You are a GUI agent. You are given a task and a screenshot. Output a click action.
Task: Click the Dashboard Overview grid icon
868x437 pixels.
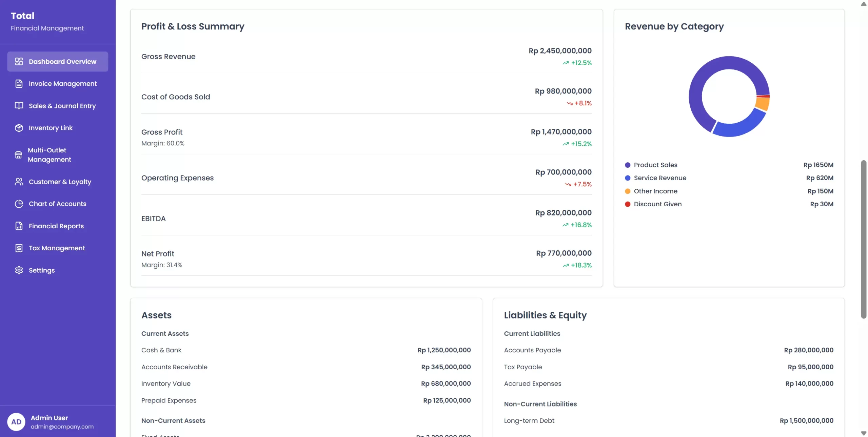click(19, 61)
